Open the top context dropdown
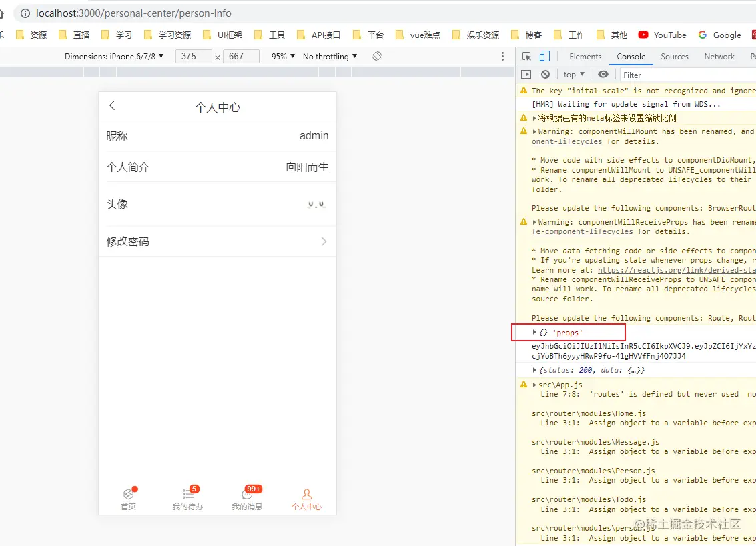The image size is (756, 546). (574, 74)
